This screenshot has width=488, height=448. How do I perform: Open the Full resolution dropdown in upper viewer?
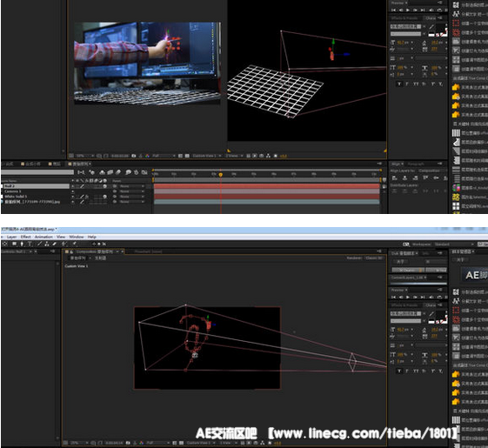(x=164, y=156)
